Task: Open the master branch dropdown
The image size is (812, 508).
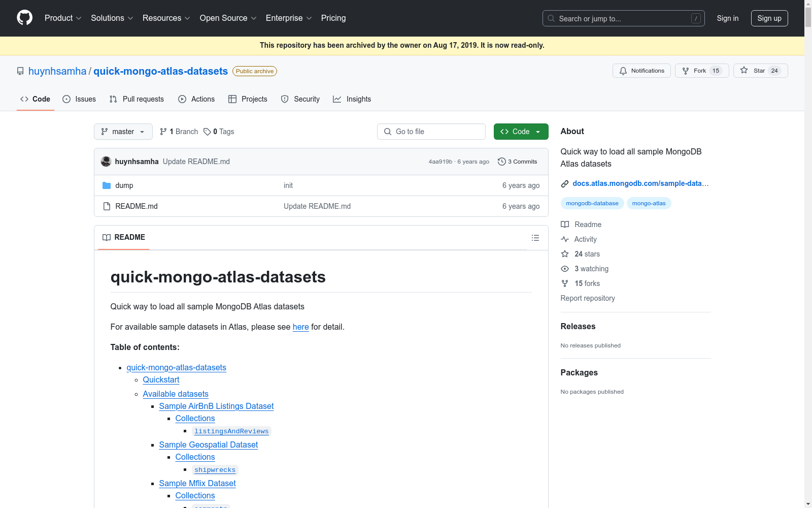Action: [123, 132]
